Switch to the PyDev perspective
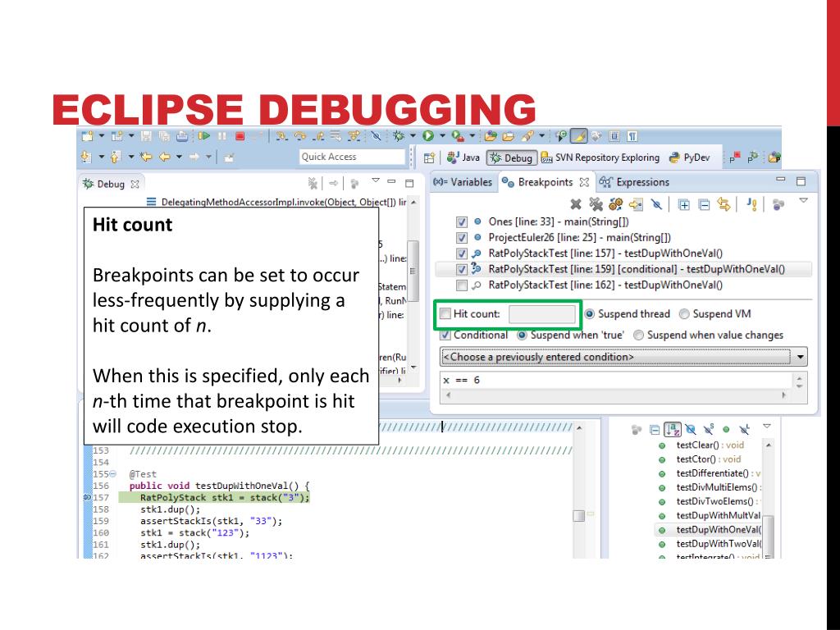Image resolution: width=840 pixels, height=630 pixels. tap(689, 157)
